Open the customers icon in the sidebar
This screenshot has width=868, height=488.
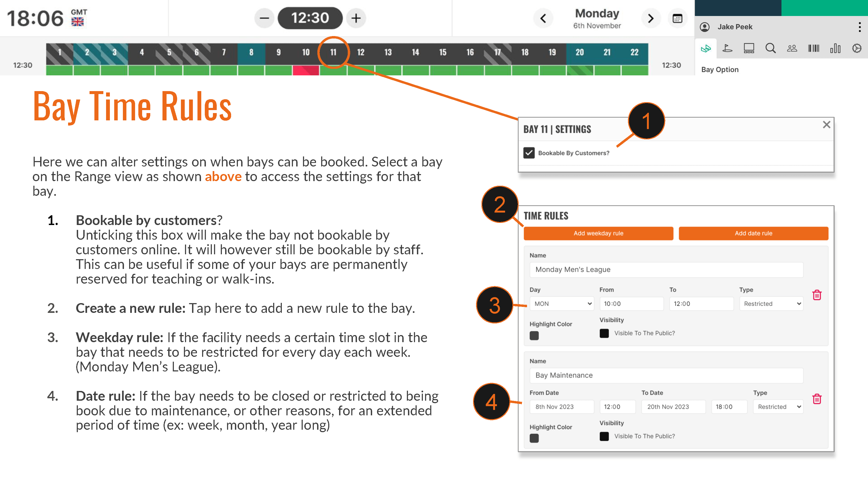click(792, 48)
